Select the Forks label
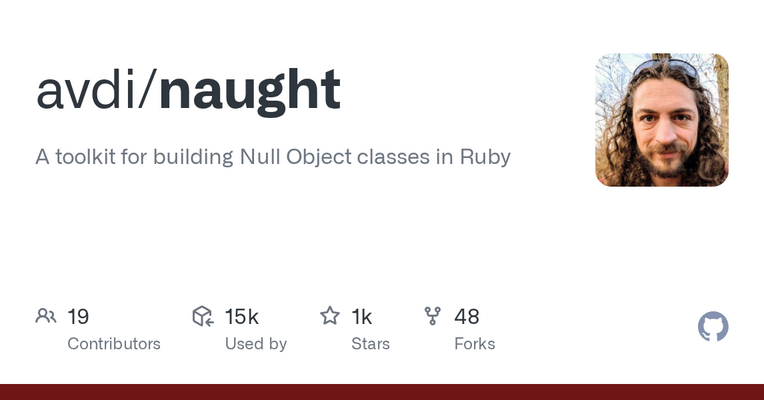Image resolution: width=764 pixels, height=400 pixels. [475, 343]
